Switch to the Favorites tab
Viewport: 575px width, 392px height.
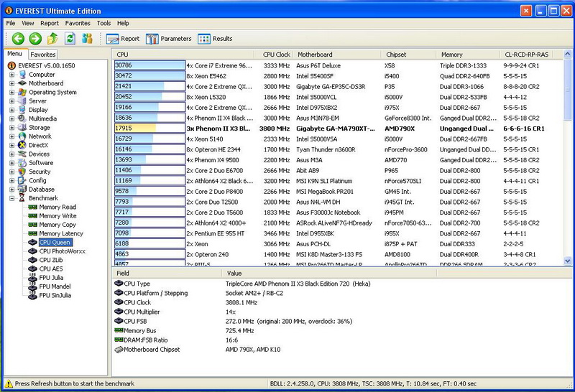tap(43, 55)
